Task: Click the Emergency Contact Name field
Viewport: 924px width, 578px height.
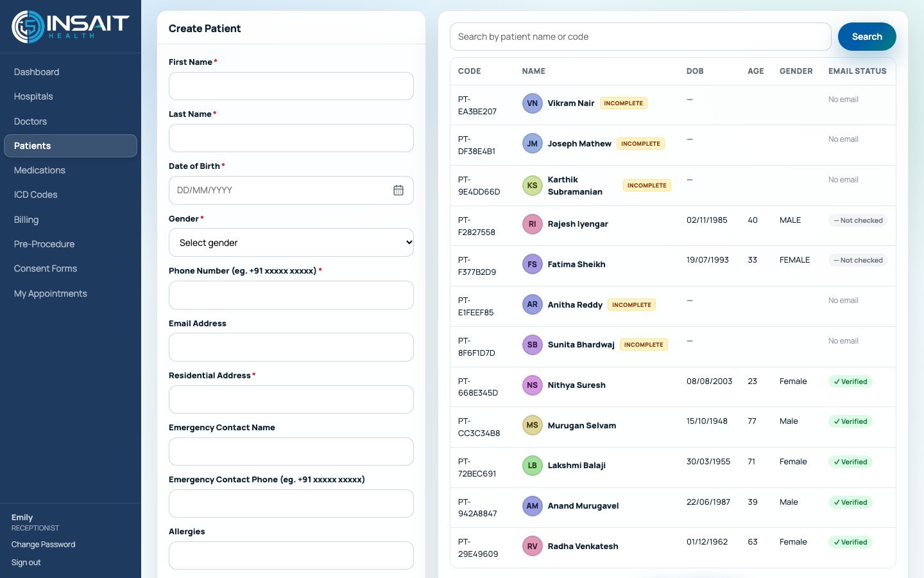Action: 291,451
